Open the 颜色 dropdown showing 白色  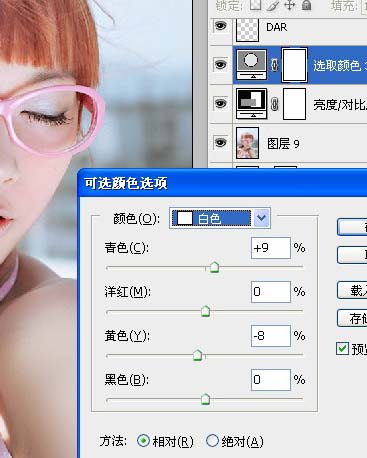[x=220, y=218]
